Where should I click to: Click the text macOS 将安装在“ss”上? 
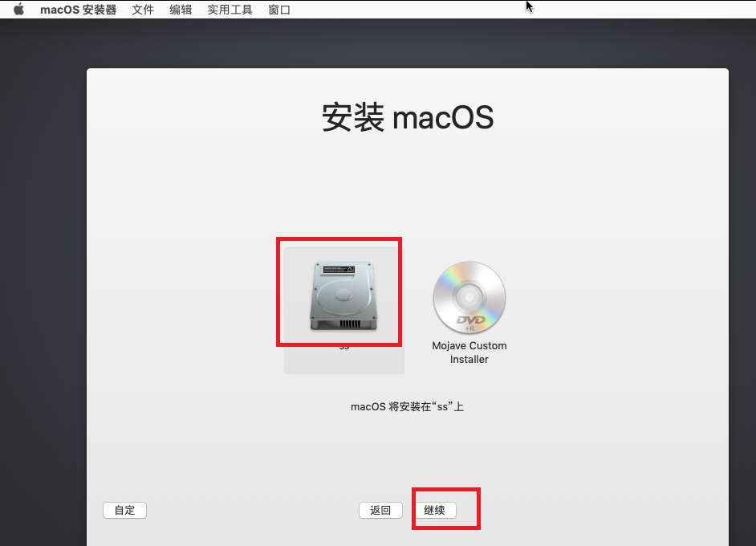tap(408, 406)
